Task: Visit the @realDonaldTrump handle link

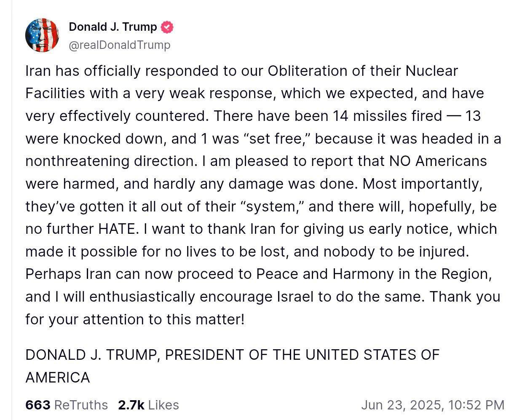Action: click(x=120, y=45)
